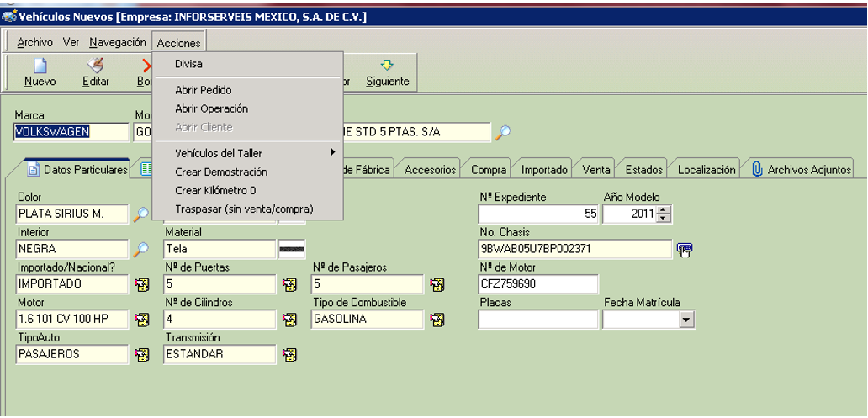This screenshot has height=418, width=868.
Task: Increase Año Modelo with up arrow
Action: click(664, 210)
